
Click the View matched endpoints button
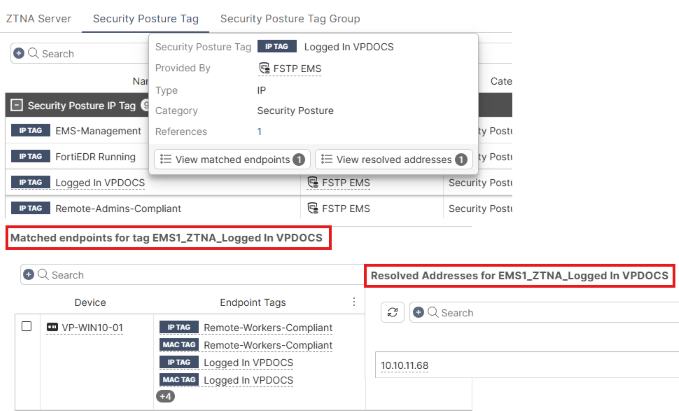tap(231, 159)
